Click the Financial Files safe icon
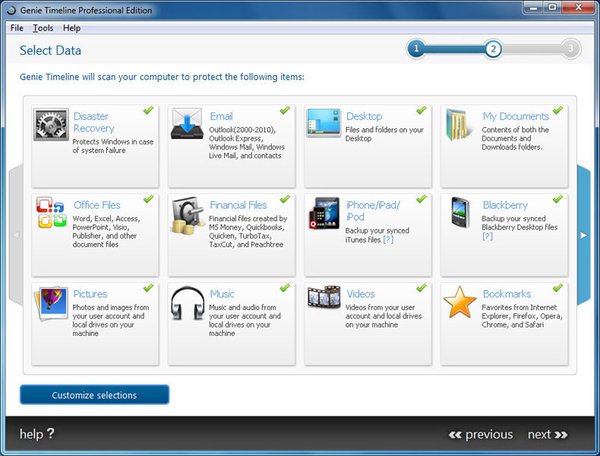 click(x=188, y=215)
